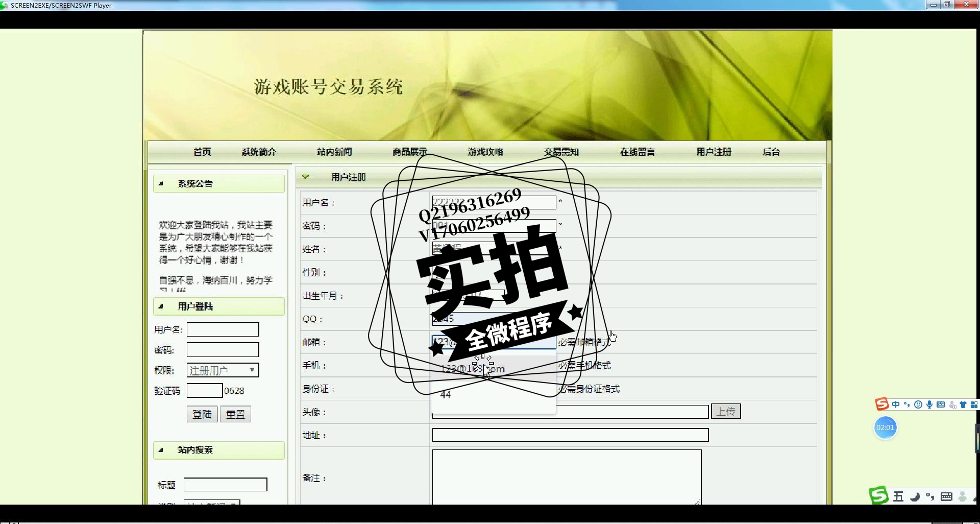Image resolution: width=980 pixels, height=524 pixels.
Task: Click the 重置 reset button
Action: (235, 414)
